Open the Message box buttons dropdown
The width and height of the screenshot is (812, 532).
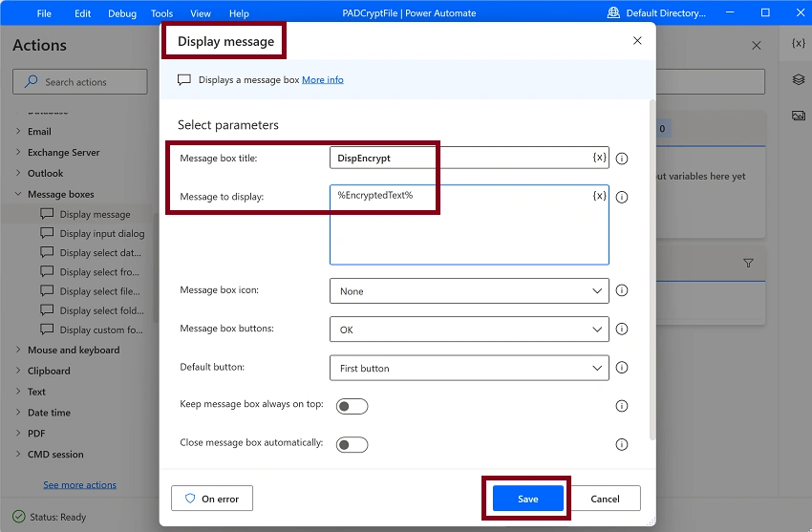click(469, 330)
